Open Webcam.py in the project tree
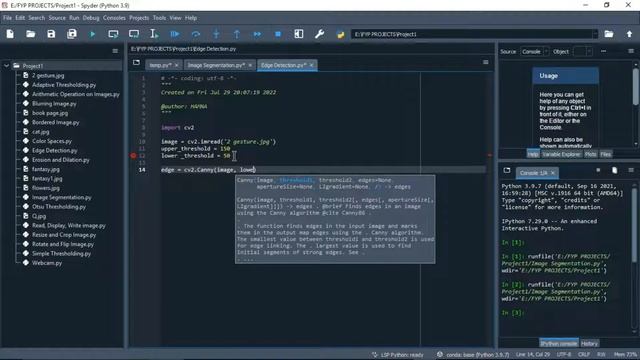 click(47, 263)
